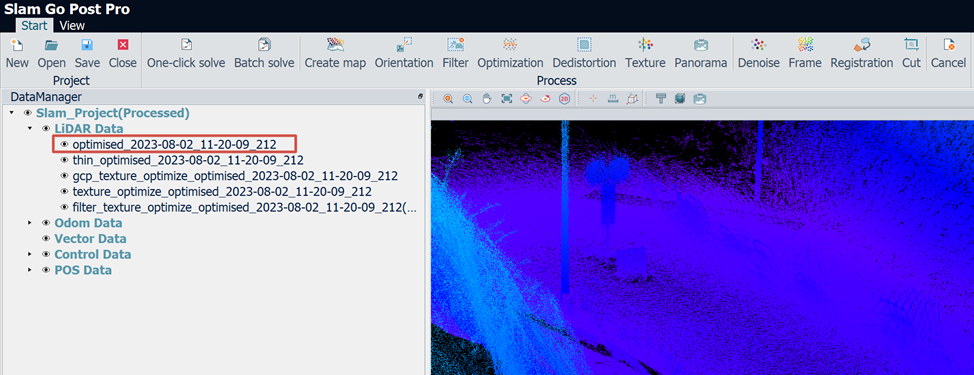
Task: Toggle eye of filter_texture_optimize_optimised layer
Action: (x=65, y=207)
